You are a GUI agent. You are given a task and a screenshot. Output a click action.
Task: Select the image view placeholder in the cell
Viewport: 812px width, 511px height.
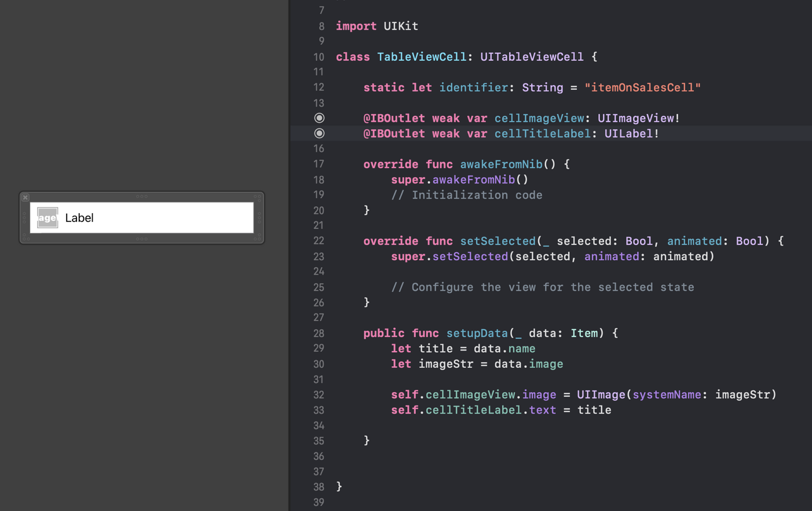[47, 218]
